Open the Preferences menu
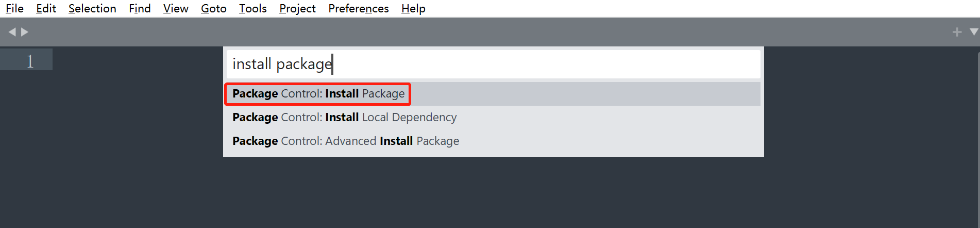Image resolution: width=980 pixels, height=228 pixels. tap(358, 9)
